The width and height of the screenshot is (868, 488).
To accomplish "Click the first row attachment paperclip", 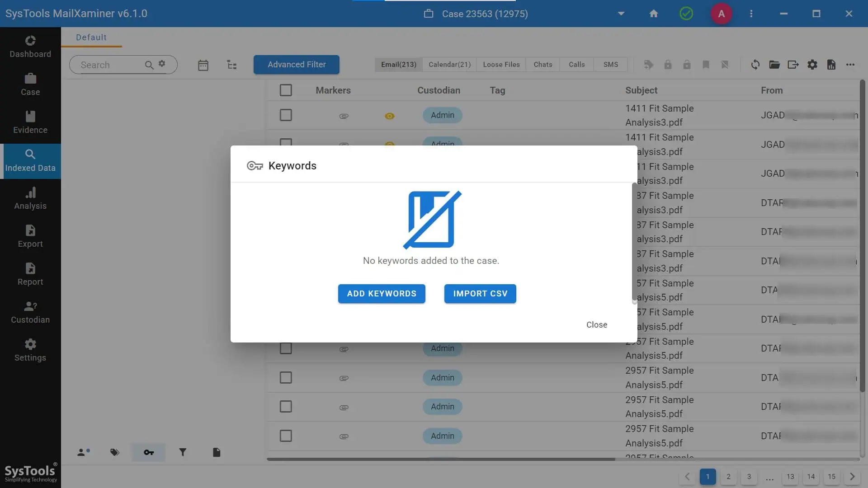I will (344, 116).
